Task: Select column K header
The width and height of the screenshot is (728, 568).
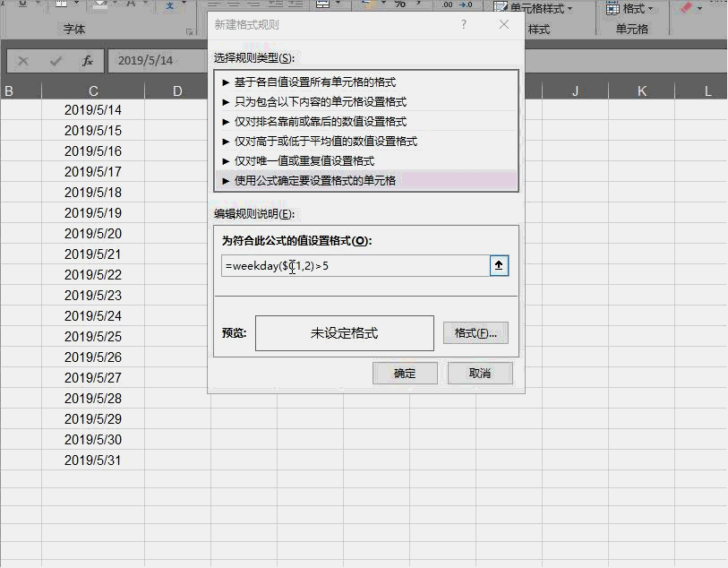Action: point(642,91)
